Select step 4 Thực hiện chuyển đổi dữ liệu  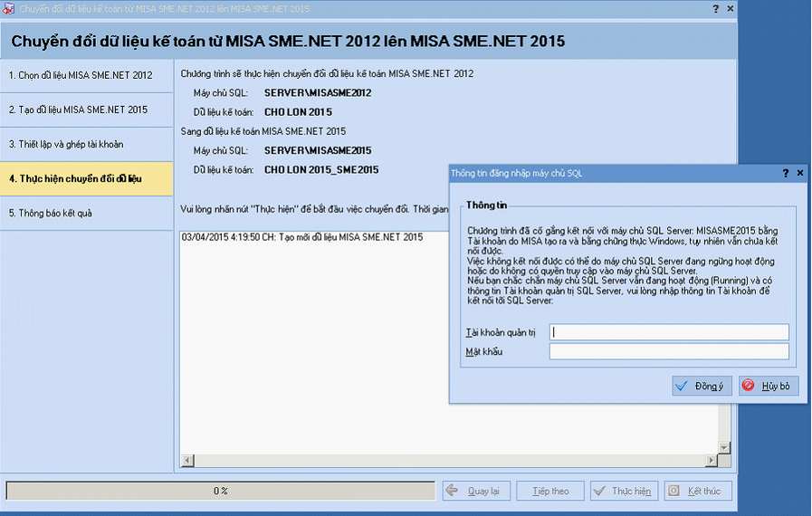[87, 178]
